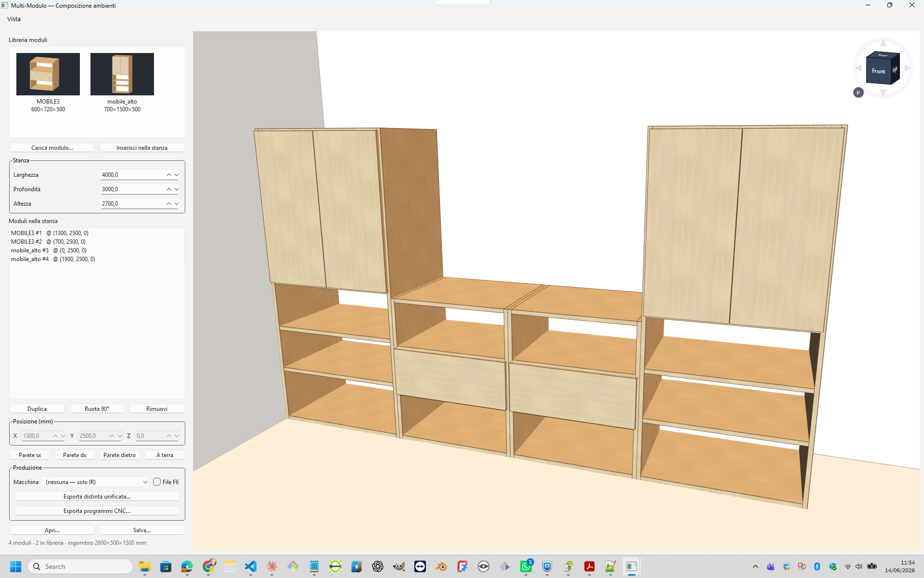This screenshot has height=578, width=924.
Task: Click the Apri button
Action: tap(52, 530)
